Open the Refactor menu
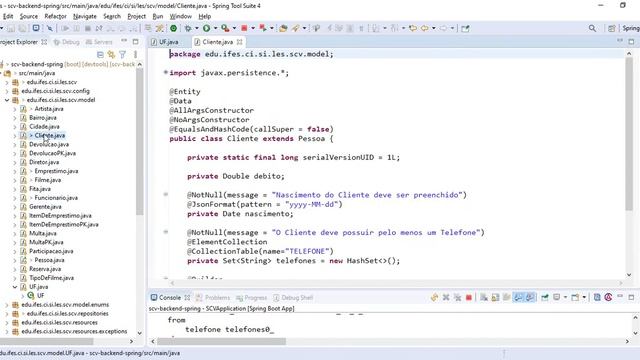640x360 pixels. 56,16
